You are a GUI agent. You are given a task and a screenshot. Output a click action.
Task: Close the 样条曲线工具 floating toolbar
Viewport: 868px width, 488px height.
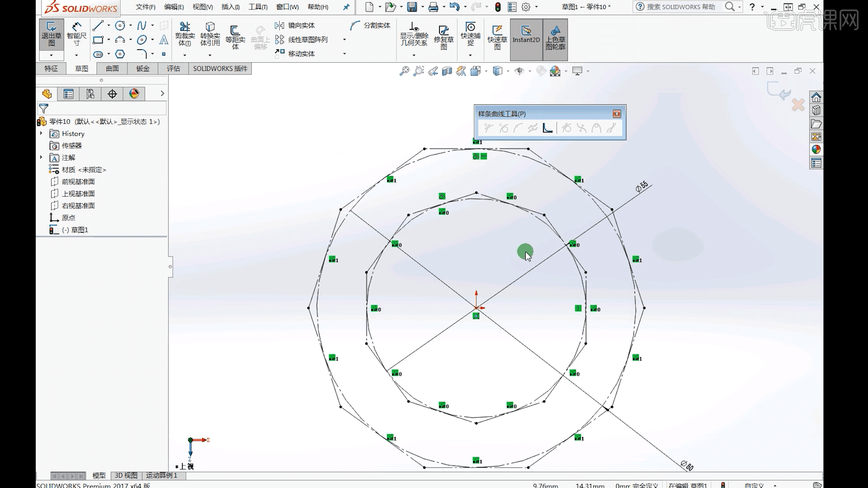tap(617, 114)
